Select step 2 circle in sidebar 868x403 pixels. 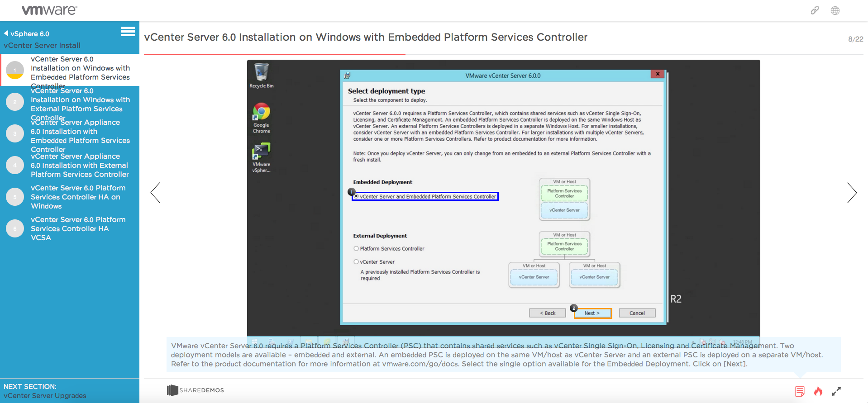tap(15, 102)
